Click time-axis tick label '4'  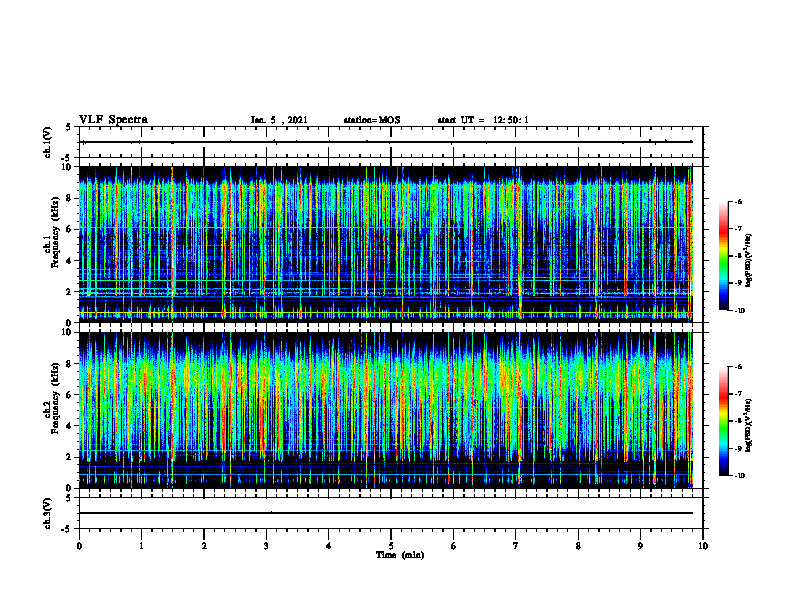pos(329,546)
